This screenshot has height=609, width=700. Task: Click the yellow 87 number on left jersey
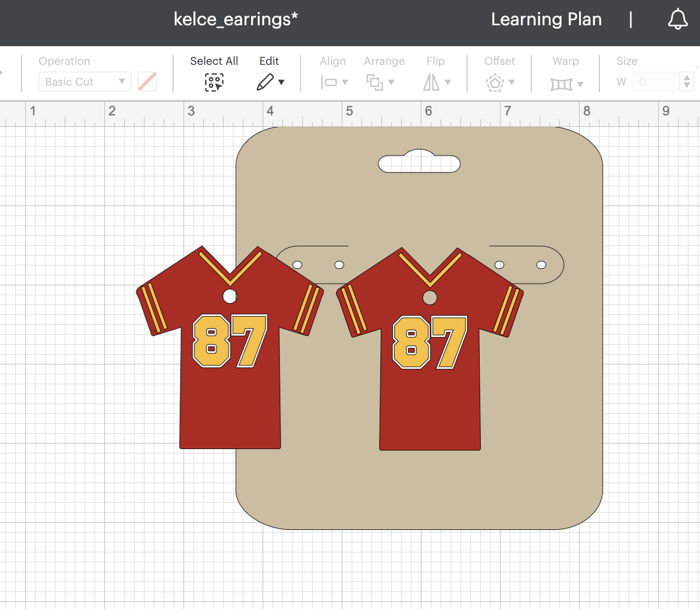click(230, 341)
